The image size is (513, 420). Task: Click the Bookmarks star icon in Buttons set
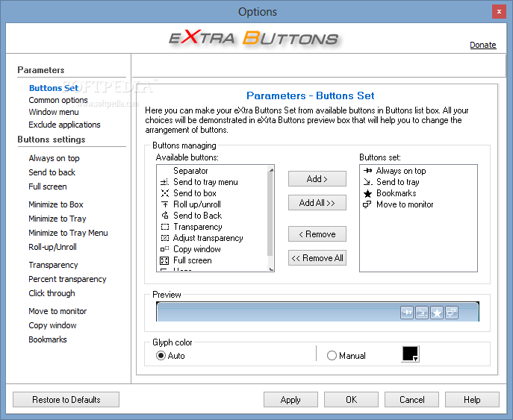pos(367,193)
